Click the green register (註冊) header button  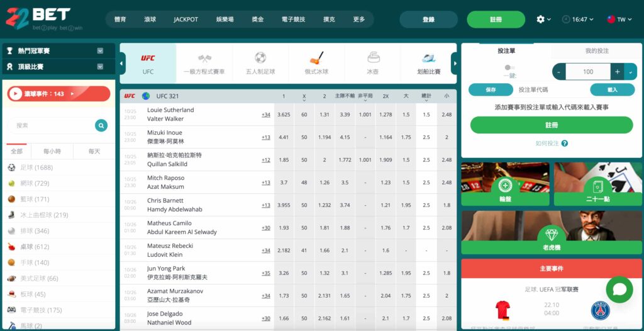click(496, 20)
